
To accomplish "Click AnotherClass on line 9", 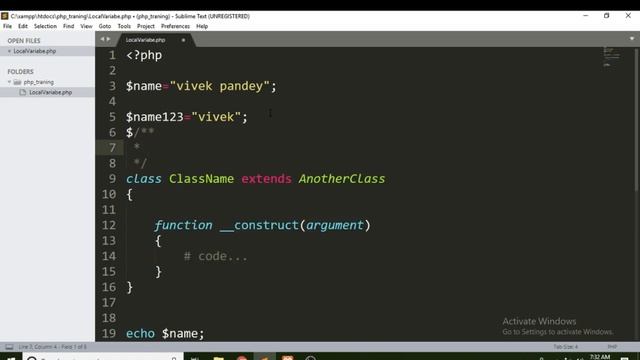I will point(342,179).
